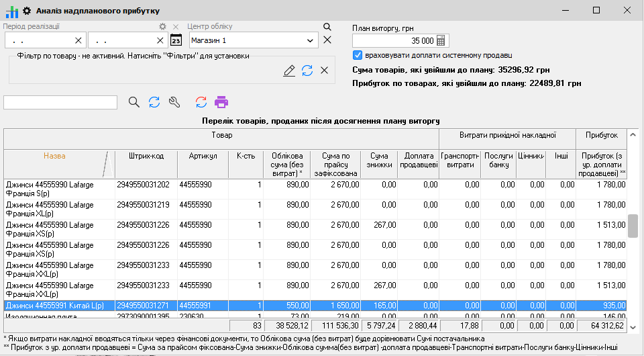Click the product search text field
644x356 pixels.
click(x=60, y=102)
